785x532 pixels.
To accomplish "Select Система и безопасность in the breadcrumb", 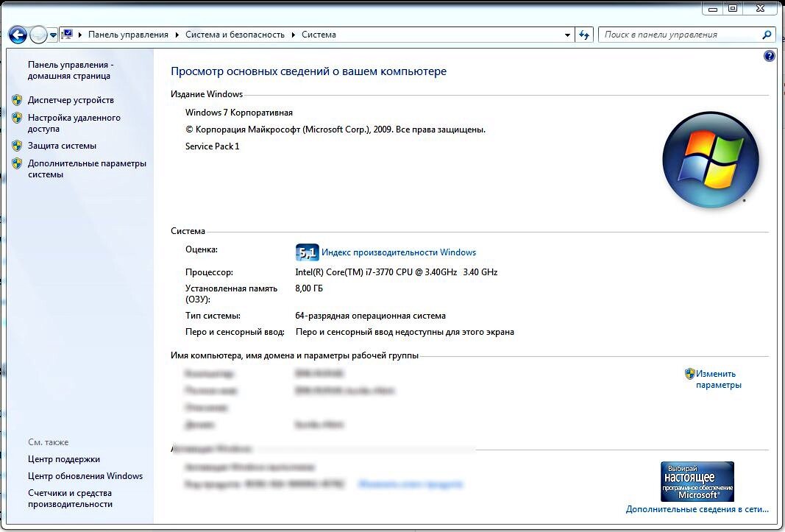I will click(235, 35).
